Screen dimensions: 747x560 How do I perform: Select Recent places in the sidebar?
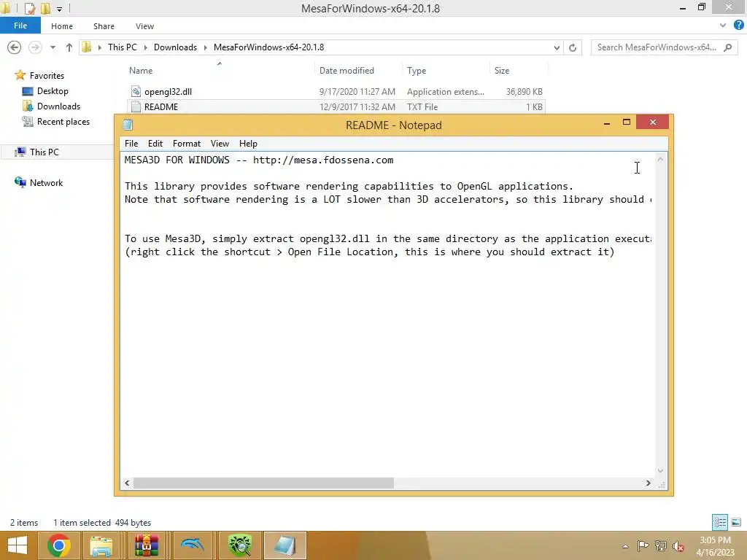tap(63, 122)
